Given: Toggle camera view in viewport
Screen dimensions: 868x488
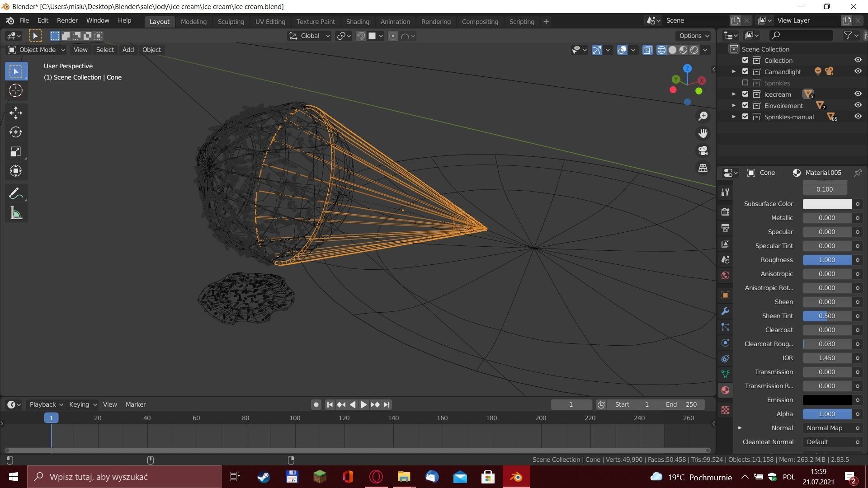Looking at the screenshot, I should [x=703, y=150].
